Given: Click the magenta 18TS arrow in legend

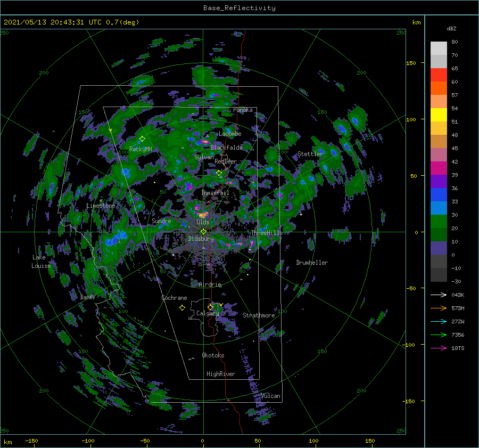Looking at the screenshot, I should [439, 348].
